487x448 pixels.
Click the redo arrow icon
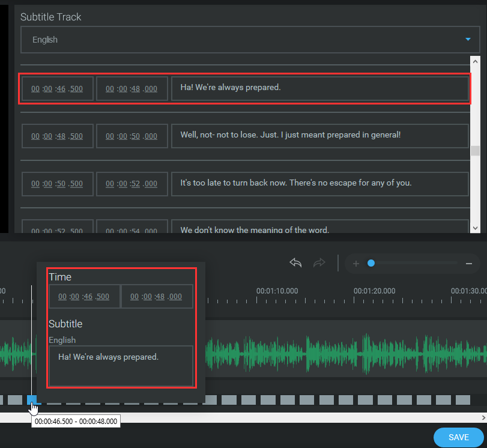pos(319,263)
